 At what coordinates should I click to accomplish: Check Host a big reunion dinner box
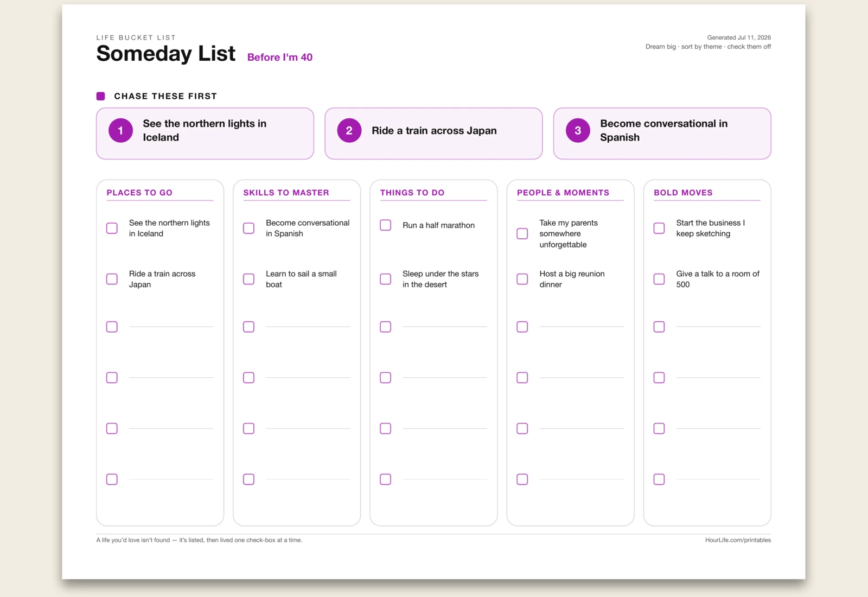click(x=522, y=279)
